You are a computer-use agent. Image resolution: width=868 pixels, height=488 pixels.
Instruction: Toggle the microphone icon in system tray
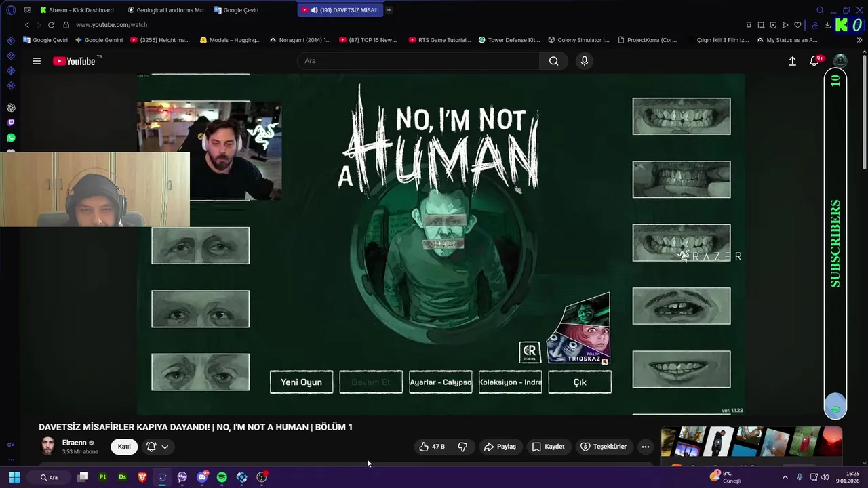[x=800, y=477]
